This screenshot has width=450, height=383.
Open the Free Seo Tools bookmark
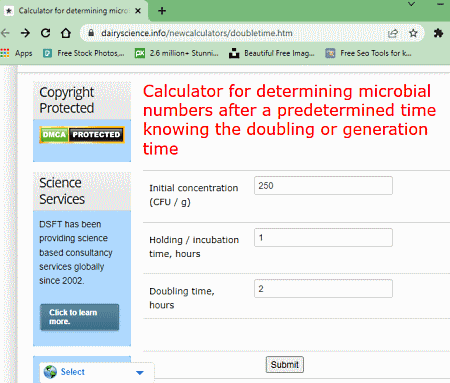368,53
